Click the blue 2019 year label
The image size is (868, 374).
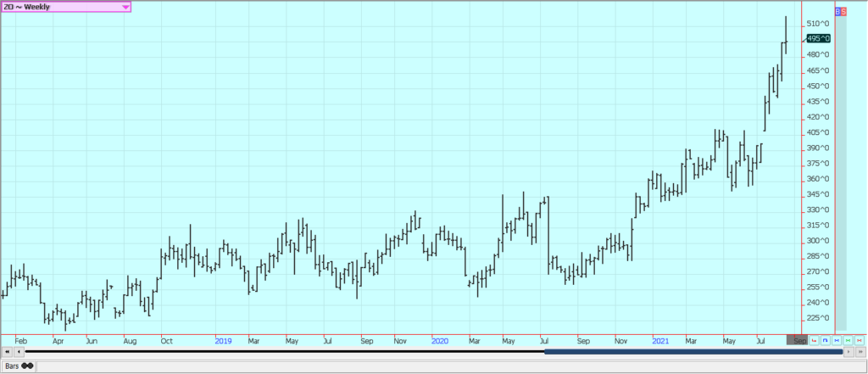[x=223, y=341]
